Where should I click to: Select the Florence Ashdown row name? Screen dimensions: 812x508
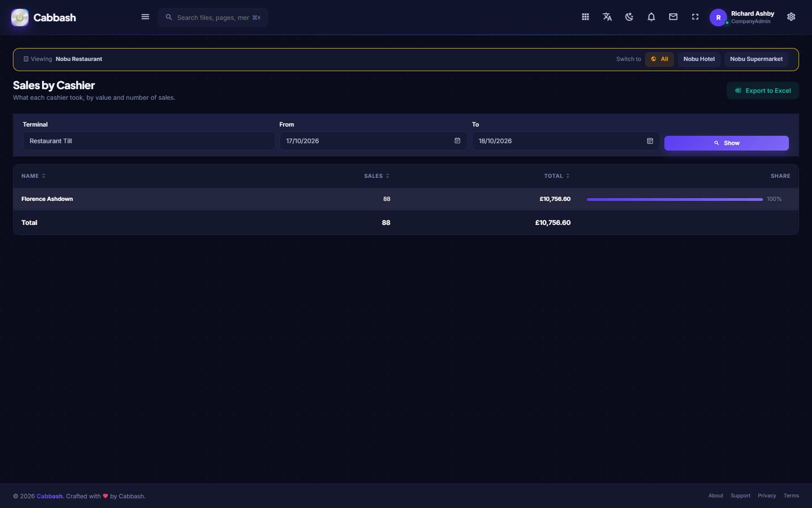tap(47, 199)
